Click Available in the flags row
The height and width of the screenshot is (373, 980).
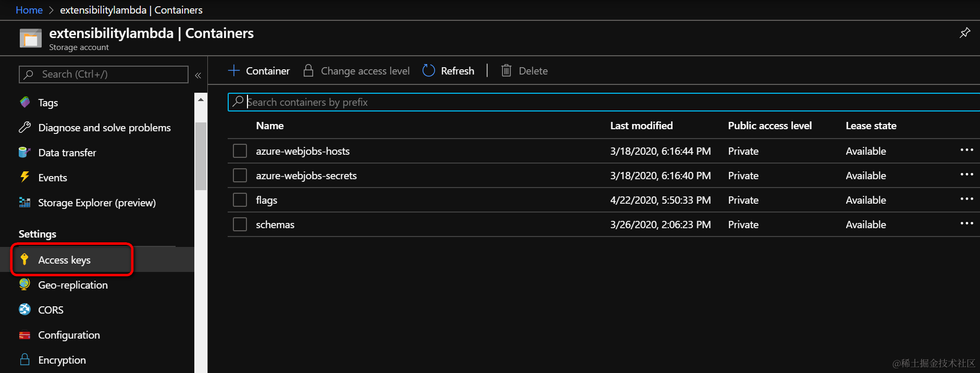pyautogui.click(x=866, y=200)
